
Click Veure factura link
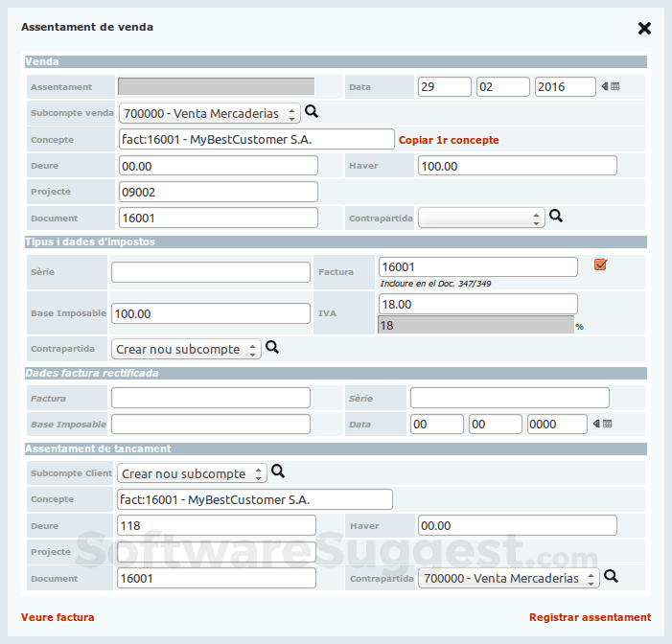(58, 617)
